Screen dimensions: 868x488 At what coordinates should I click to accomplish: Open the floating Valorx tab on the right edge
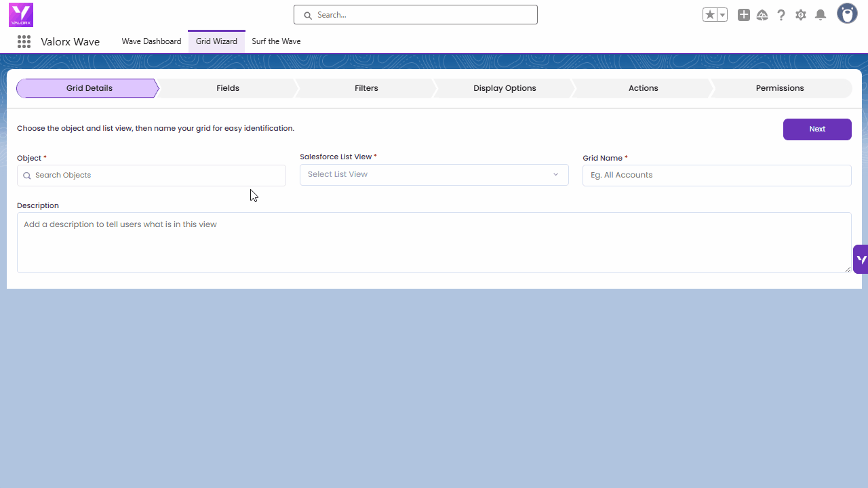[861, 259]
